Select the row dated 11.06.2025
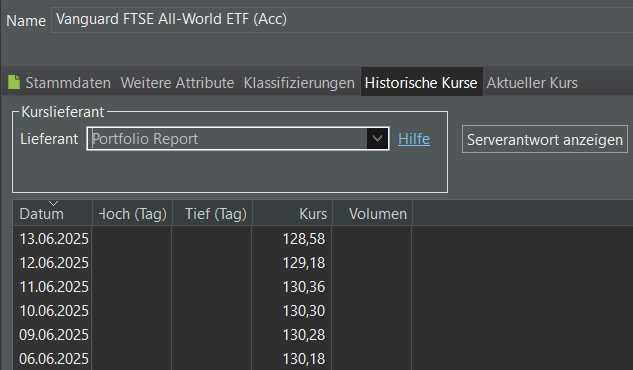Viewport: 633px width, 370px height. point(323,287)
